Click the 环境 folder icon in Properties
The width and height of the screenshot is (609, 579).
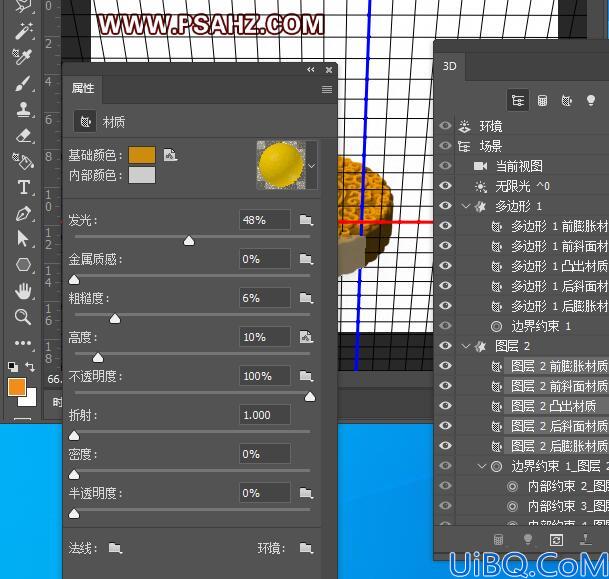[306, 548]
